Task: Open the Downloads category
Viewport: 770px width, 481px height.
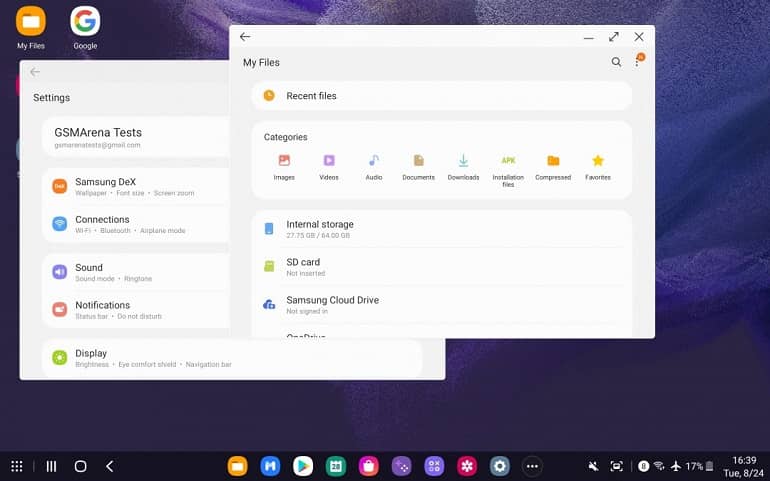Action: [x=463, y=167]
